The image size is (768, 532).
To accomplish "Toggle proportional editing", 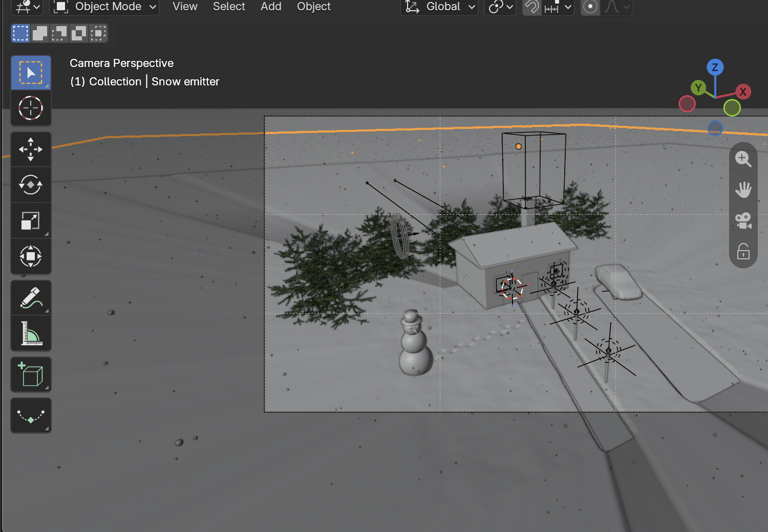I will pyautogui.click(x=590, y=7).
